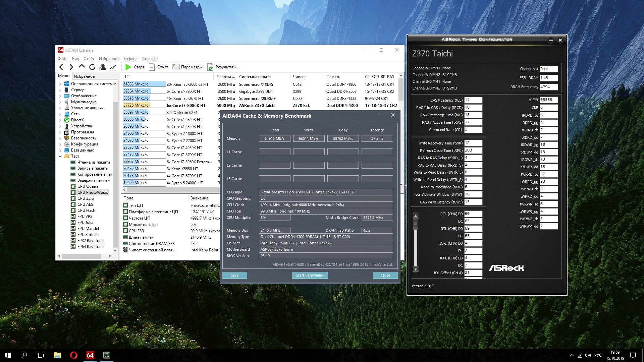Click the green Старт play icon

pos(128,67)
